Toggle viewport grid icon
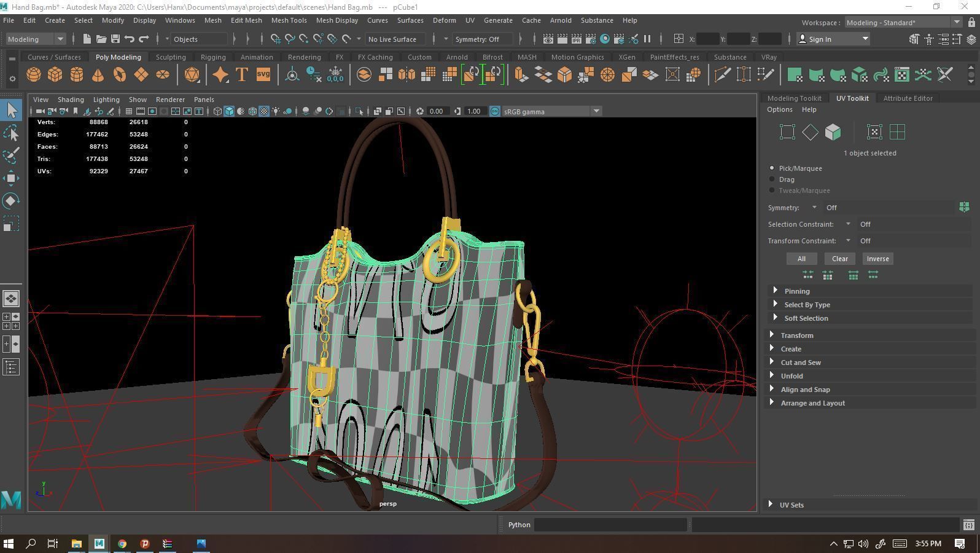The height and width of the screenshot is (553, 980). [128, 111]
